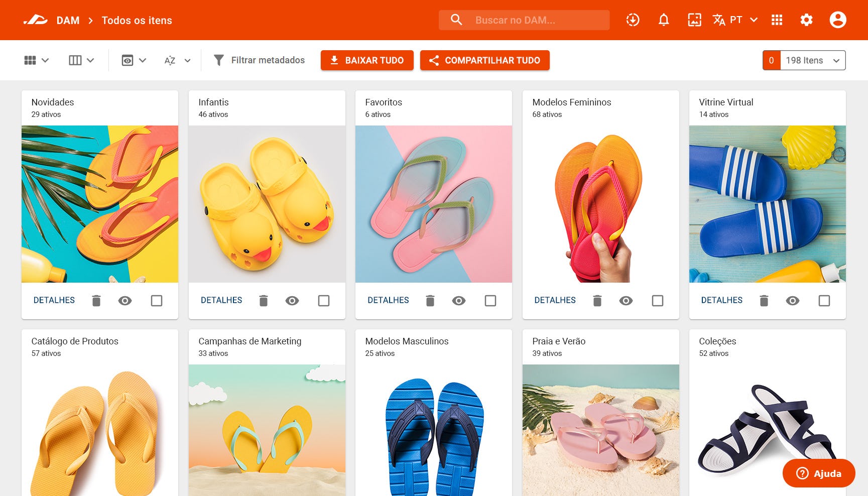Viewport: 868px width, 496px height.
Task: Click the preview mode icon
Action: click(x=128, y=60)
